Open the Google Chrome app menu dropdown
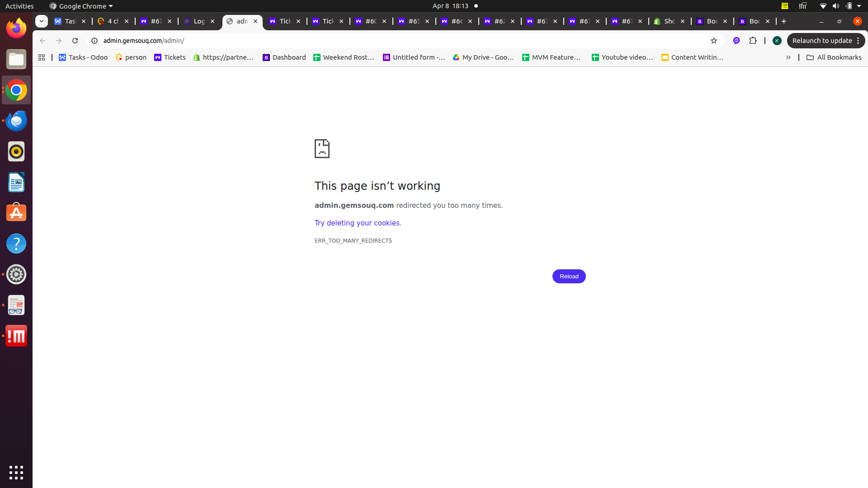Image resolution: width=868 pixels, height=488 pixels. click(81, 6)
